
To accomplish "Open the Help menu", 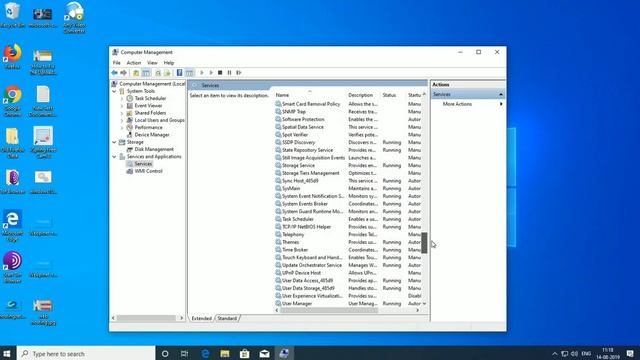I will pos(169,63).
